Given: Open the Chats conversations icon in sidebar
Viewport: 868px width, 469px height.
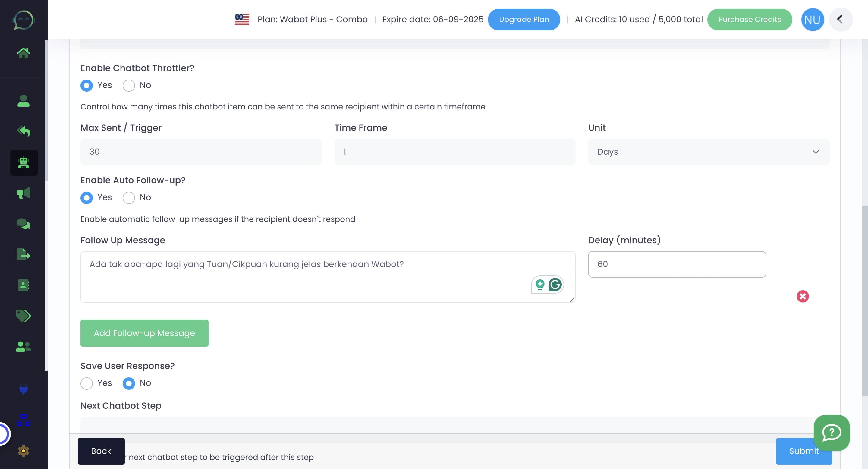Looking at the screenshot, I should click(24, 223).
